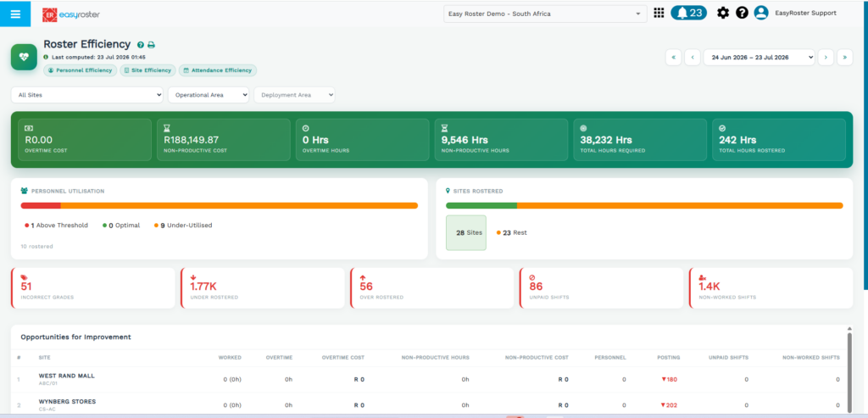Click the Under-Utilised legend entry
Image resolution: width=868 pixels, height=418 pixels.
[x=183, y=226]
